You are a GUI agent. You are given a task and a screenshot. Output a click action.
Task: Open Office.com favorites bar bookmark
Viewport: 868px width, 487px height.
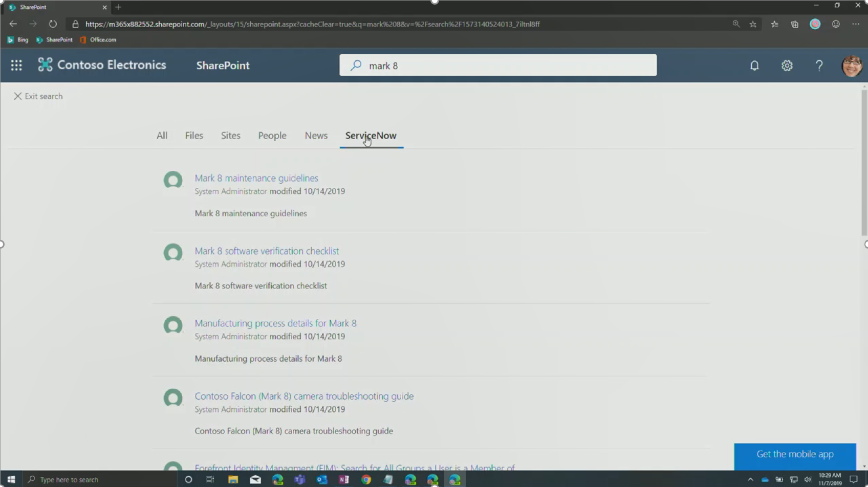(98, 39)
